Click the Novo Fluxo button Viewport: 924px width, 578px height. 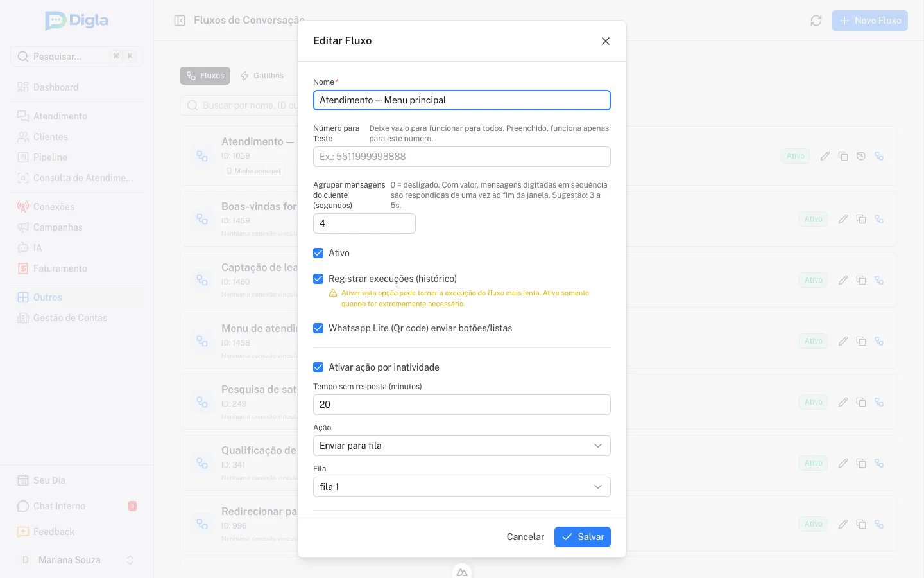pyautogui.click(x=869, y=21)
